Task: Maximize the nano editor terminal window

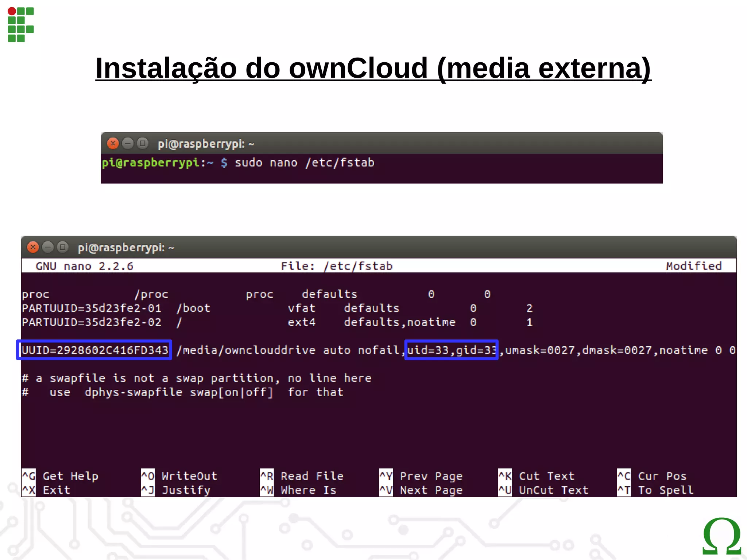Action: pyautogui.click(x=63, y=247)
